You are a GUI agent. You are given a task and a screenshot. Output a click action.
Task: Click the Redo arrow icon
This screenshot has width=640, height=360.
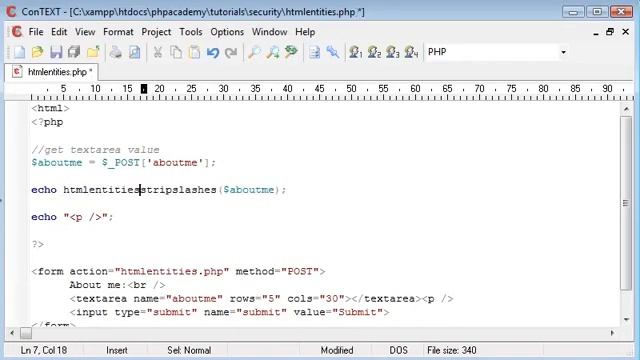click(x=231, y=52)
